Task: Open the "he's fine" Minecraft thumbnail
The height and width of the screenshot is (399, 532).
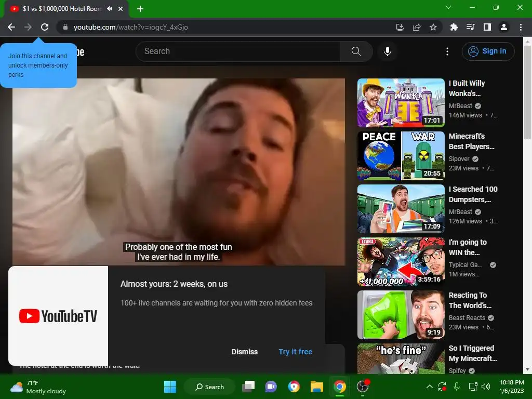Action: coord(401,358)
